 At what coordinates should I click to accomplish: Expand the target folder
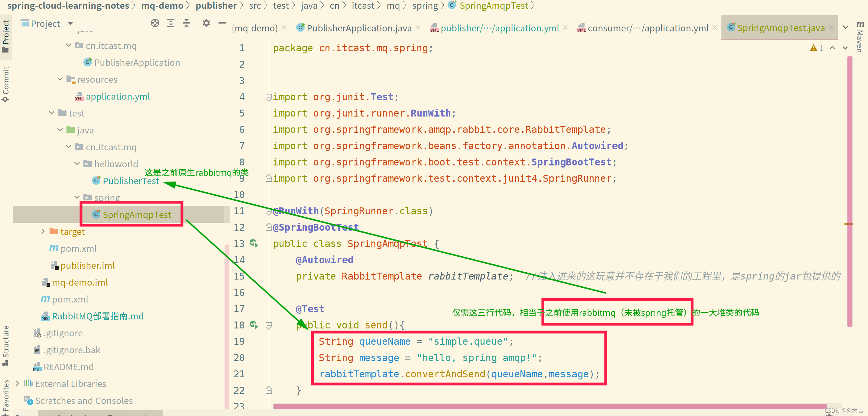(43, 231)
